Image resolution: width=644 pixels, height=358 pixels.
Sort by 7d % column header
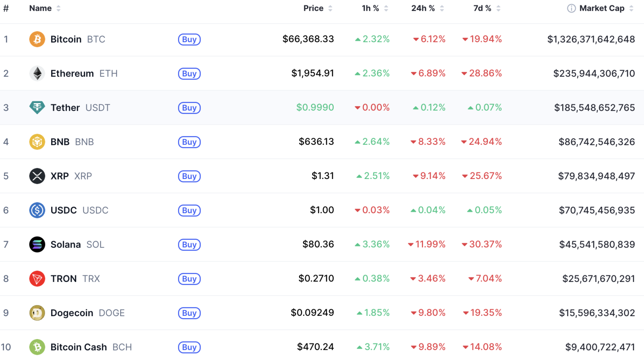coord(483,8)
